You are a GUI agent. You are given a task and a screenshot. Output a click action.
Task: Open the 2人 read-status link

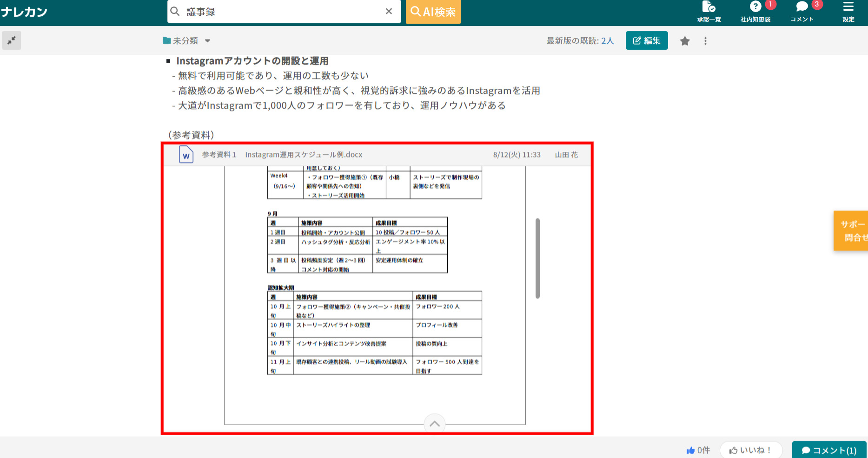[x=607, y=41]
